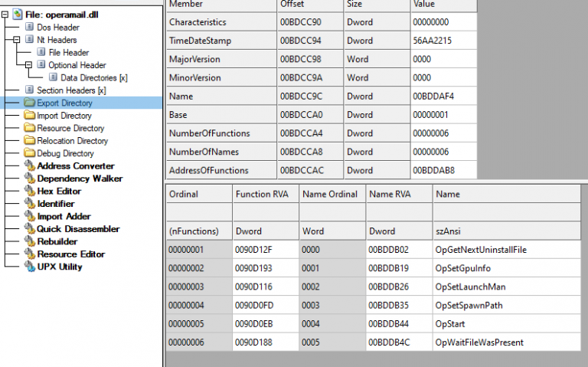
Task: Launch Dependency Walker from its icon
Action: (x=30, y=179)
